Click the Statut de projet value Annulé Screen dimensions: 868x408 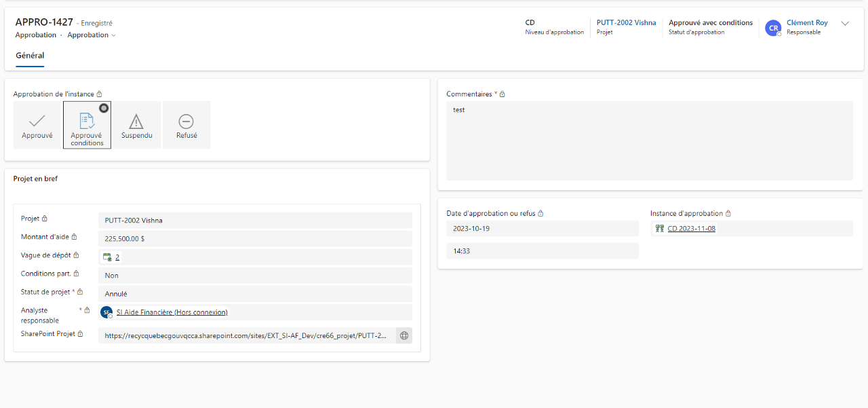click(x=255, y=294)
